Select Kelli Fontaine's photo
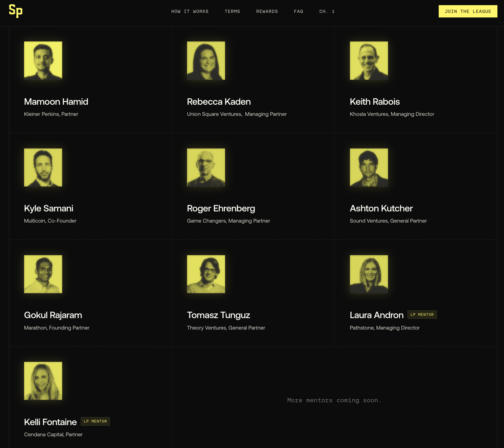504x448 pixels. coord(43,381)
